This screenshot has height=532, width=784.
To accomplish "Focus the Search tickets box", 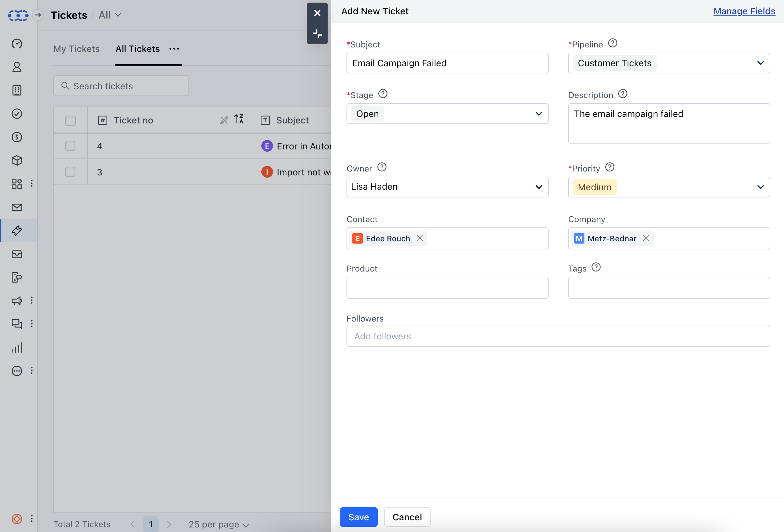I will [x=121, y=86].
